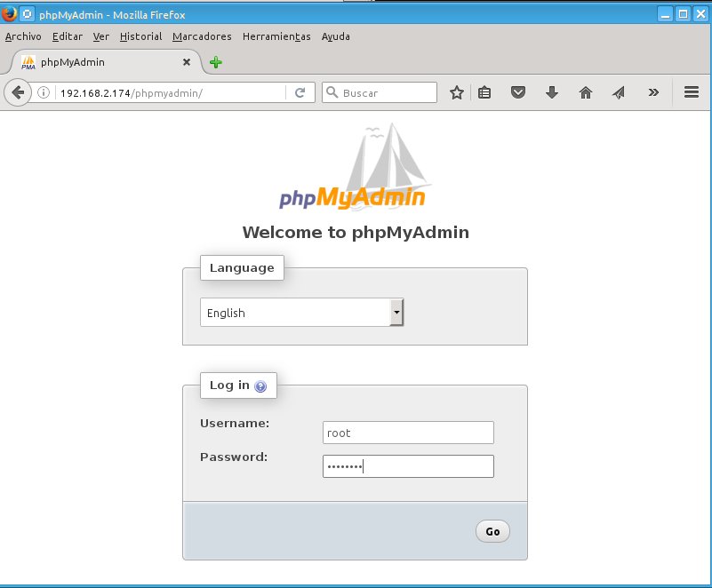Screen dimensions: 712x588
Task: Maximize the Firefox window
Action: click(683, 14)
